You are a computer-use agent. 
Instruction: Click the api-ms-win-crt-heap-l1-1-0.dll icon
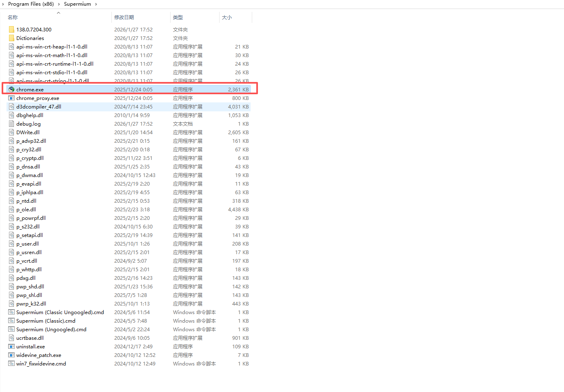tap(11, 47)
